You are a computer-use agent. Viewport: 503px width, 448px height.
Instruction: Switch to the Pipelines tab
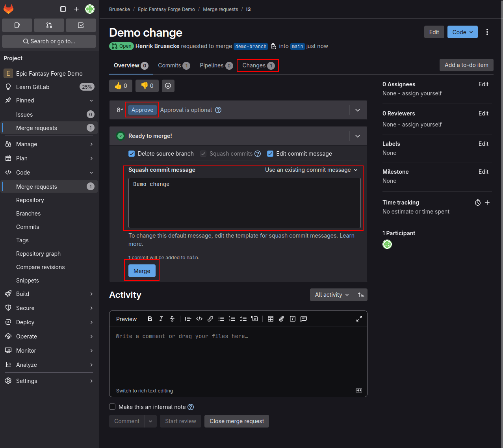click(216, 65)
